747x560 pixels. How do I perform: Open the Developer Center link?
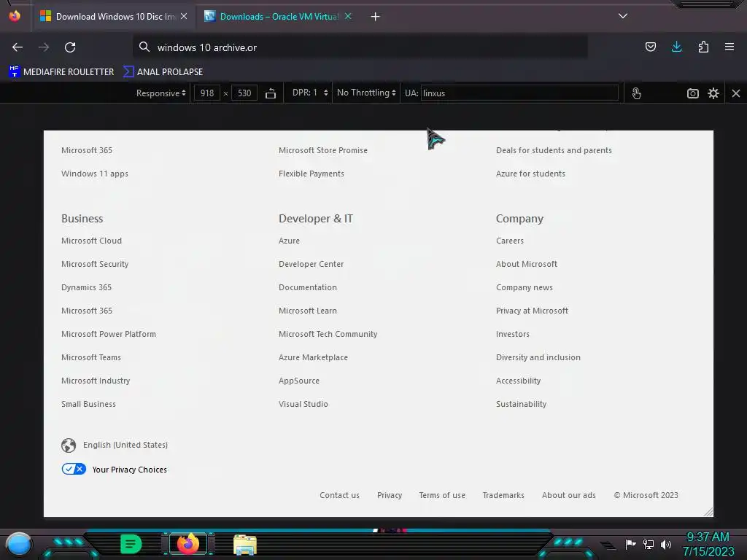(x=311, y=264)
